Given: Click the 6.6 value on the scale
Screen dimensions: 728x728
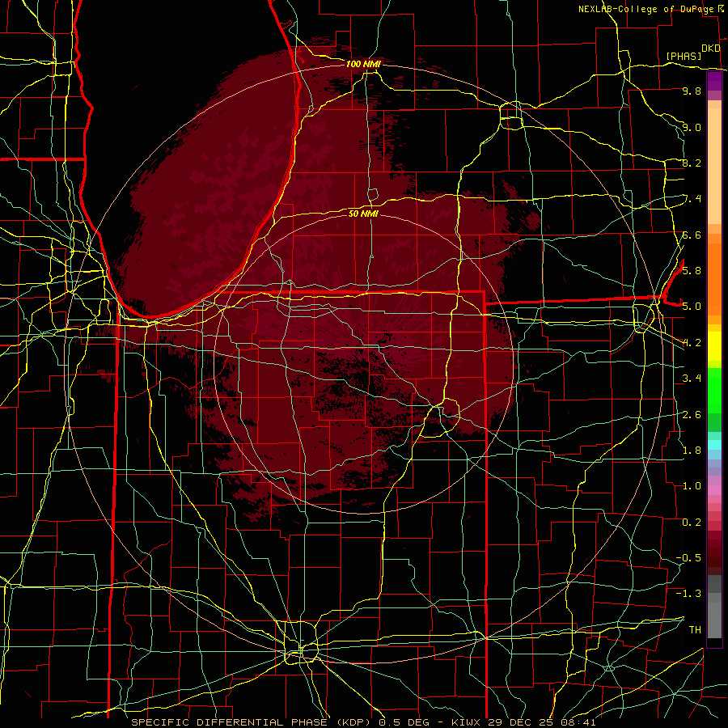Looking at the screenshot, I should coord(692,235).
